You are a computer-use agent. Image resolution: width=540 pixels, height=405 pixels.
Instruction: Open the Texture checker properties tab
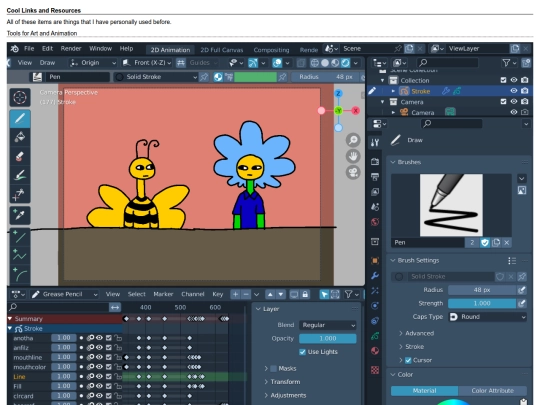tap(375, 370)
